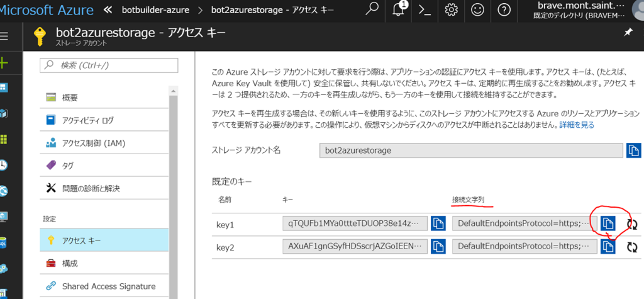
Task: Open the search magnifier in top bar
Action: point(372,9)
